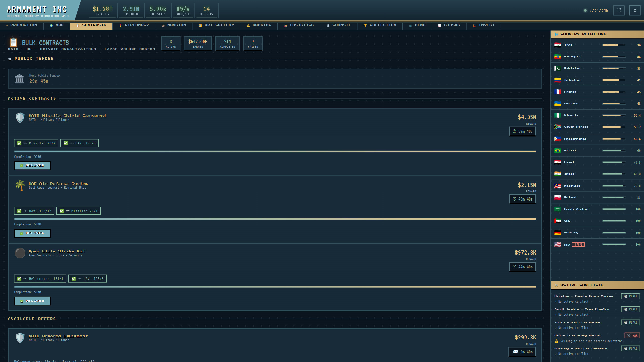The image size is (644, 362).
Task: Open the settings gear icon
Action: pyautogui.click(x=635, y=10)
